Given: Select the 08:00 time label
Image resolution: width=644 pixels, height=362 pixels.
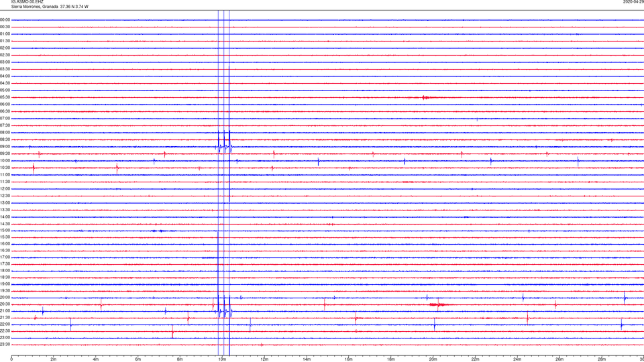Looking at the screenshot, I should coord(5,133).
